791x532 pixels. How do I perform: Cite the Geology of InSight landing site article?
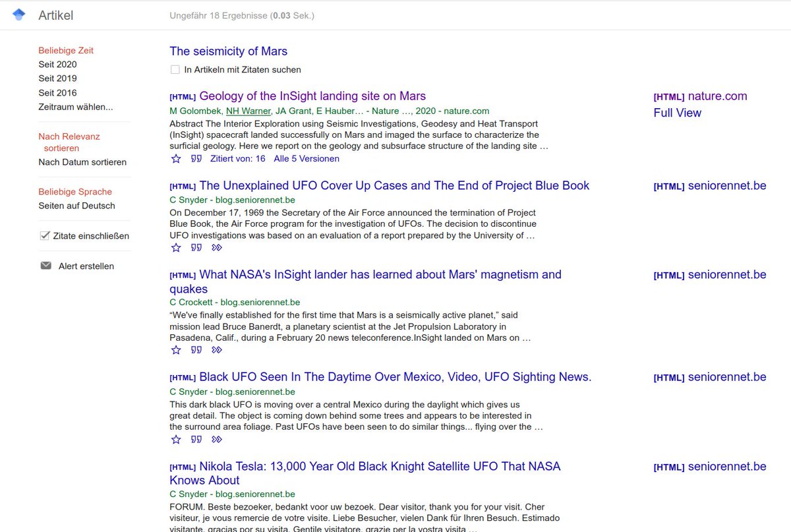[x=196, y=159]
